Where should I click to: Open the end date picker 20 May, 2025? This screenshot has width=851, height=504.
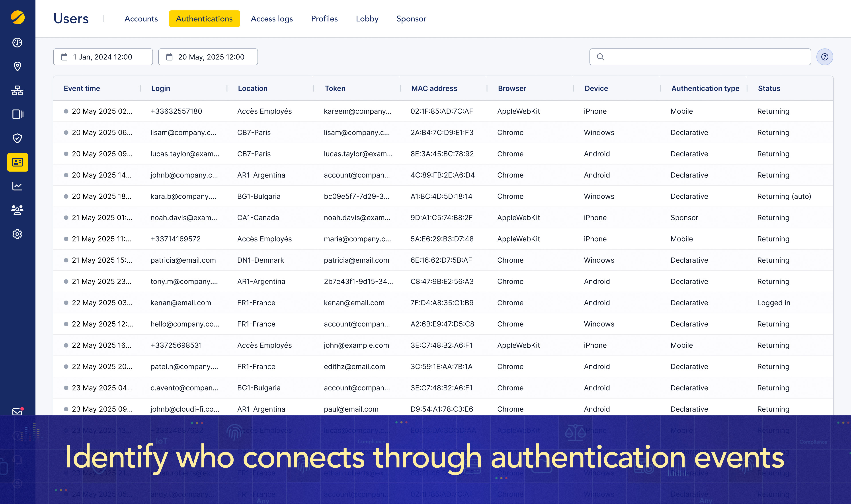tap(208, 57)
